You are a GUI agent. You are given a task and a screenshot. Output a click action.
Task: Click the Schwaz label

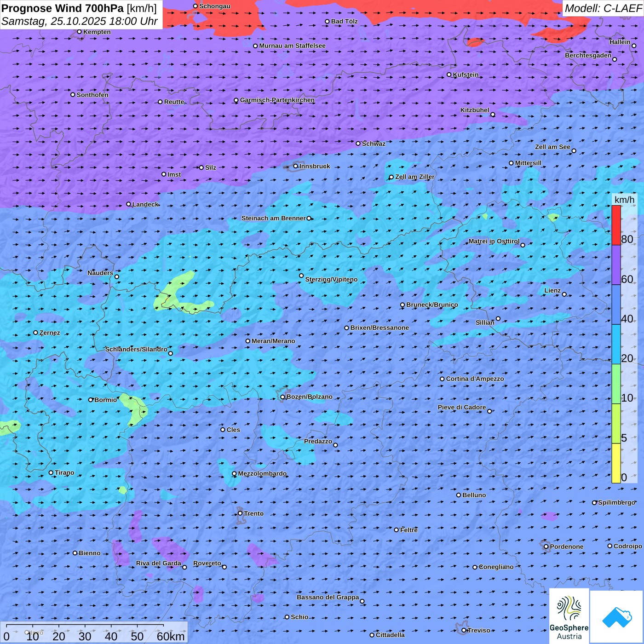pyautogui.click(x=374, y=144)
